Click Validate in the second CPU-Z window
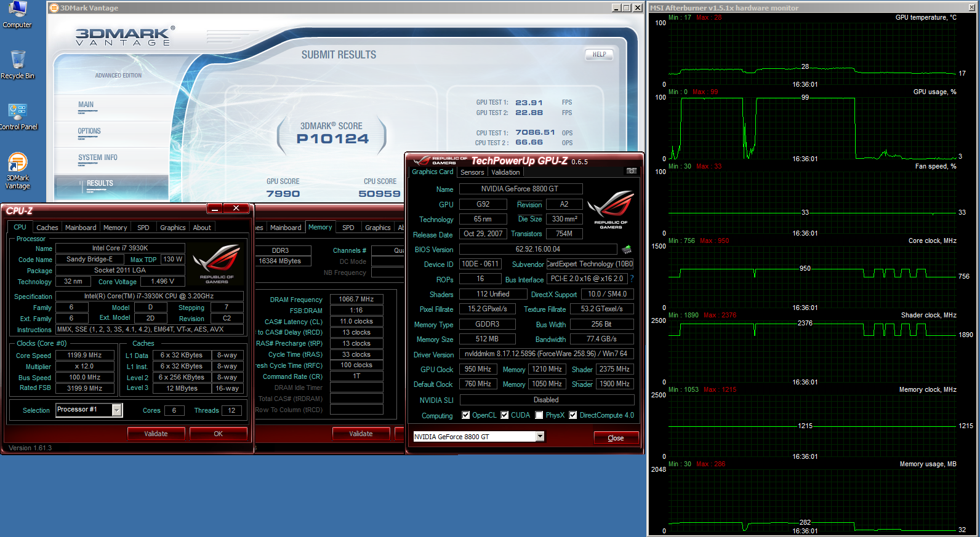 coord(361,434)
